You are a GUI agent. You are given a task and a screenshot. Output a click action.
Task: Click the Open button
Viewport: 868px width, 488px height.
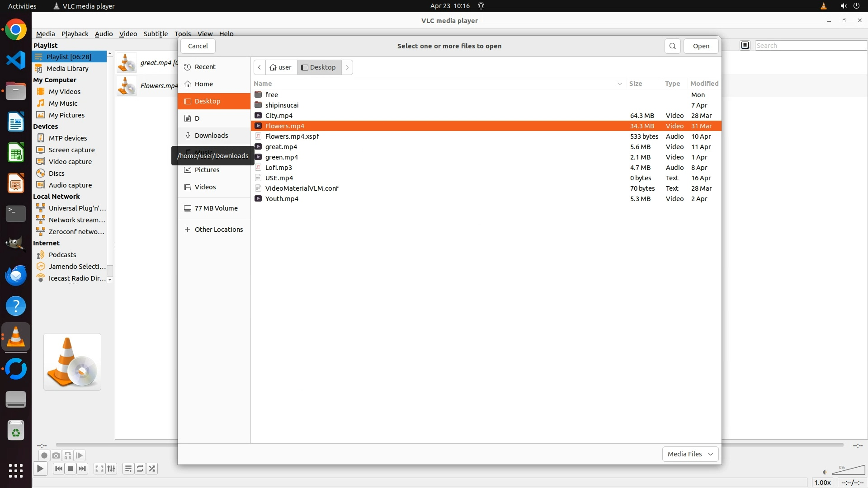click(x=701, y=46)
